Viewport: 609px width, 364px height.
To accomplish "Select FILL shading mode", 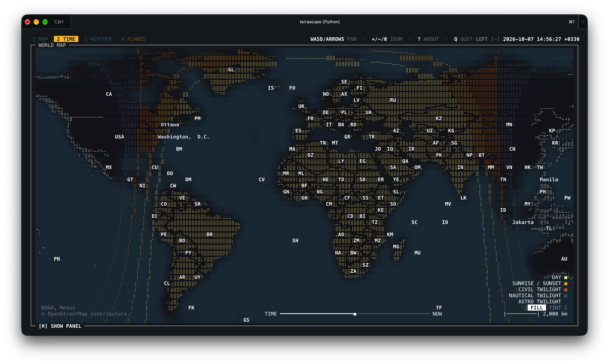I will click(x=537, y=308).
